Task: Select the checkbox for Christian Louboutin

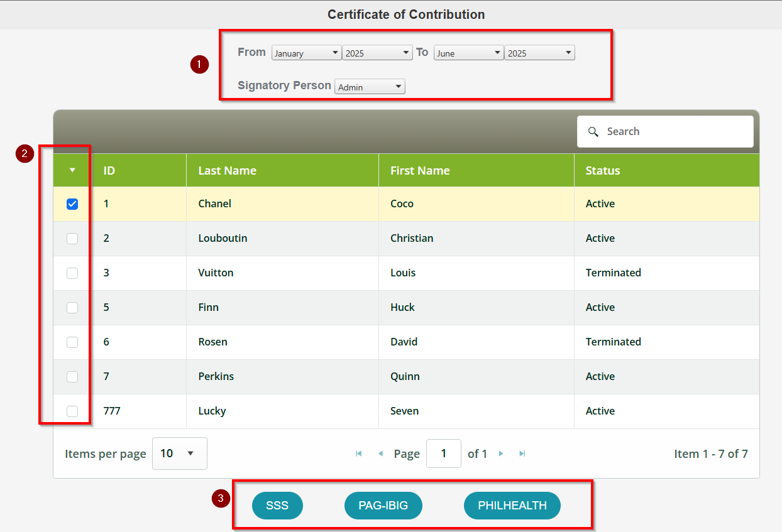Action: [x=72, y=238]
